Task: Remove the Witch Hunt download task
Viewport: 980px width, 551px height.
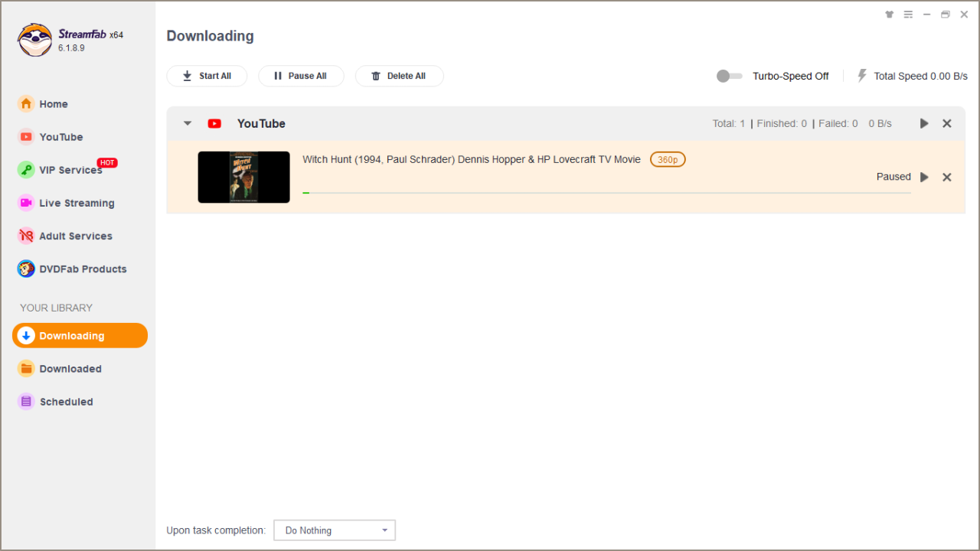Action: 947,178
